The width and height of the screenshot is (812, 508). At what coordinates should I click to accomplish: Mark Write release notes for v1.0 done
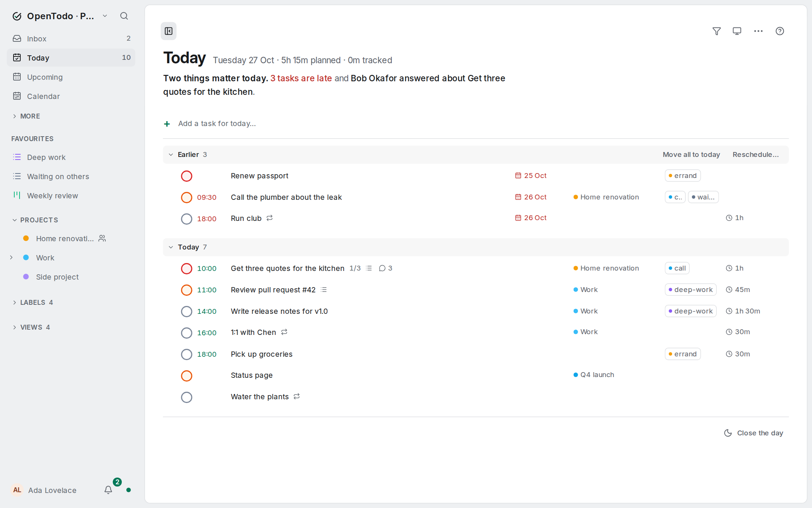click(186, 311)
